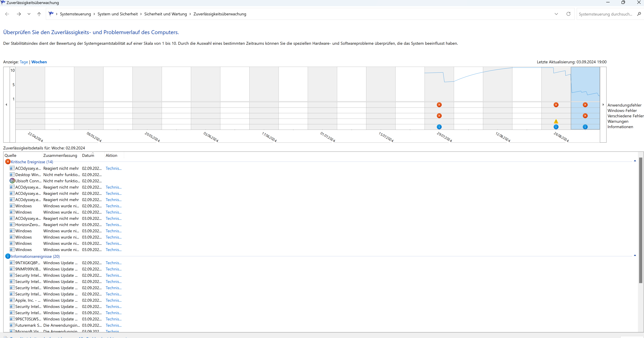
Task: Collapse Informationsereignisse group
Action: (635, 256)
